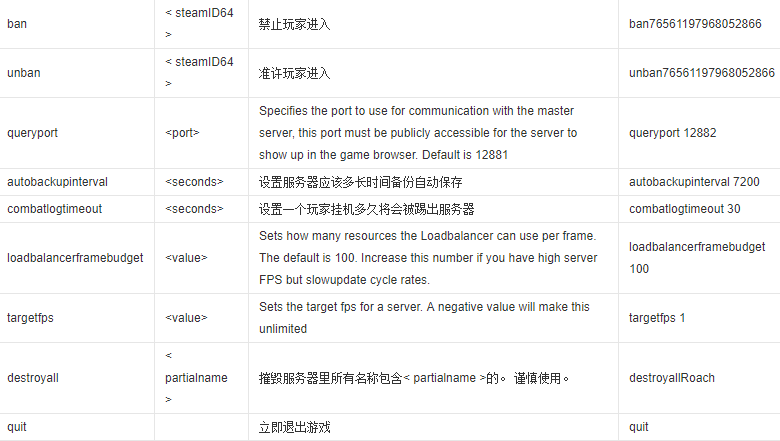Select the queryport 12882 example
Screen dimensions: 780x441
click(x=673, y=133)
